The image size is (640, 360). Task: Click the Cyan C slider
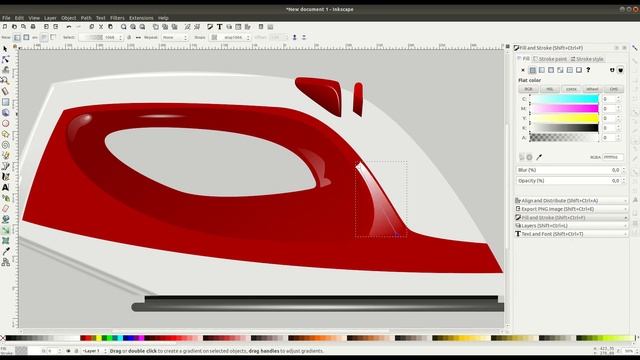[x=564, y=99]
